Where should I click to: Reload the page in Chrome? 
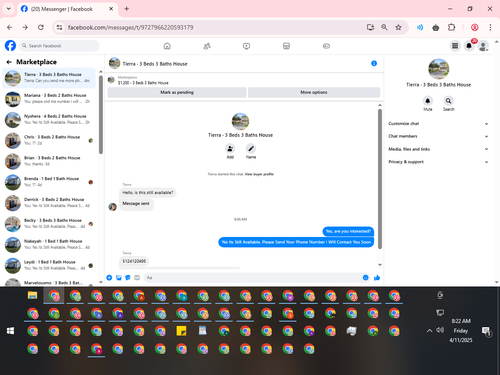point(41,27)
